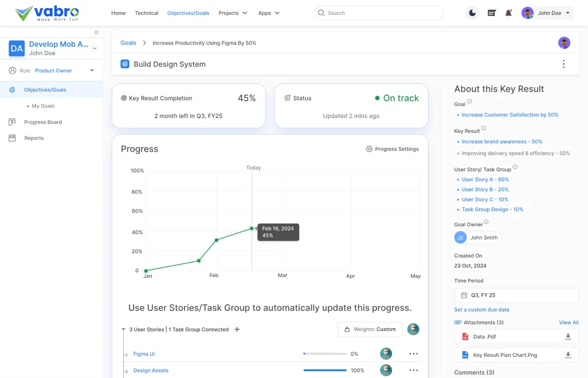The height and width of the screenshot is (378, 588).
Task: Click the Goal info icon
Action: click(470, 102)
